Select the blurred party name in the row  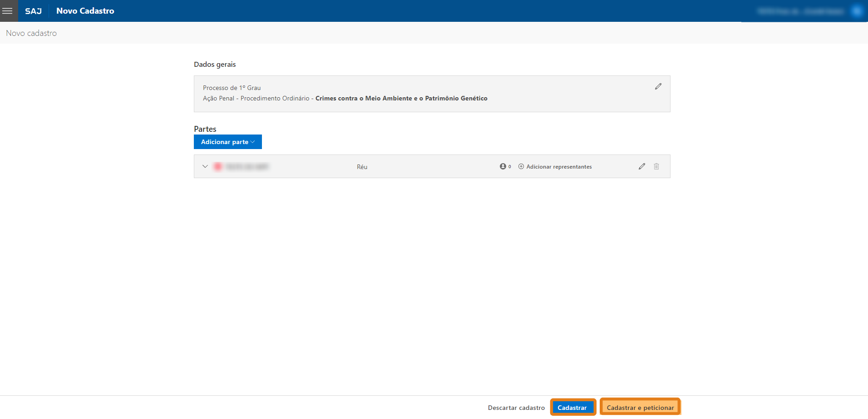tap(247, 167)
